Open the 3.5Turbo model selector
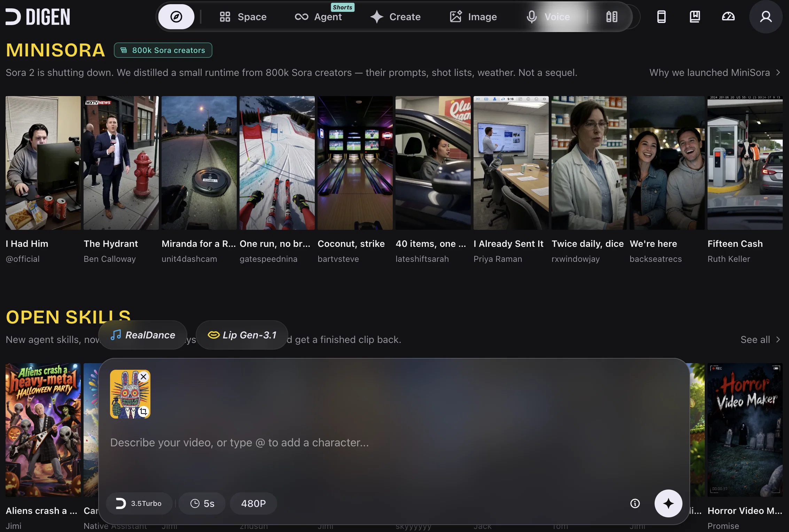 pyautogui.click(x=139, y=503)
